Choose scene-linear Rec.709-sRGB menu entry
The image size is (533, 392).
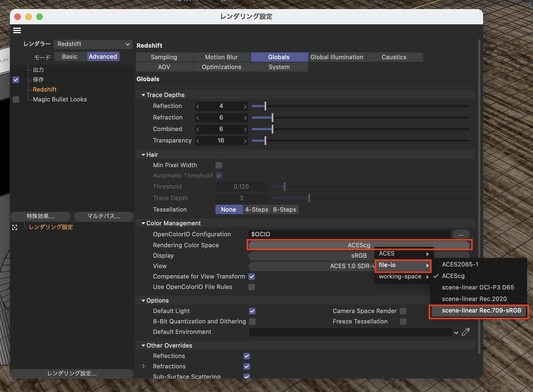481,311
